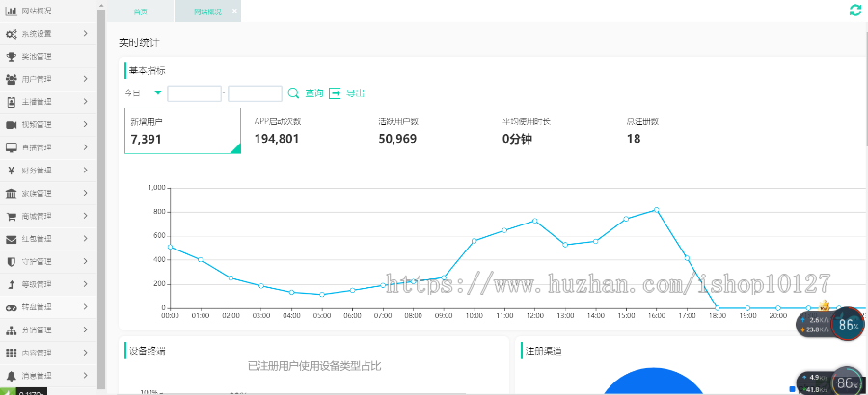Click the sidebar vertical scrollbar thumb
The width and height of the screenshot is (868, 395).
(100, 199)
